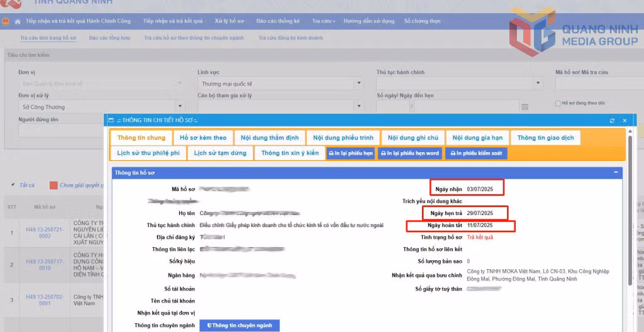Open the Báo cáo thống kê menu
Image resolution: width=644 pixels, height=332 pixels.
coord(278,21)
